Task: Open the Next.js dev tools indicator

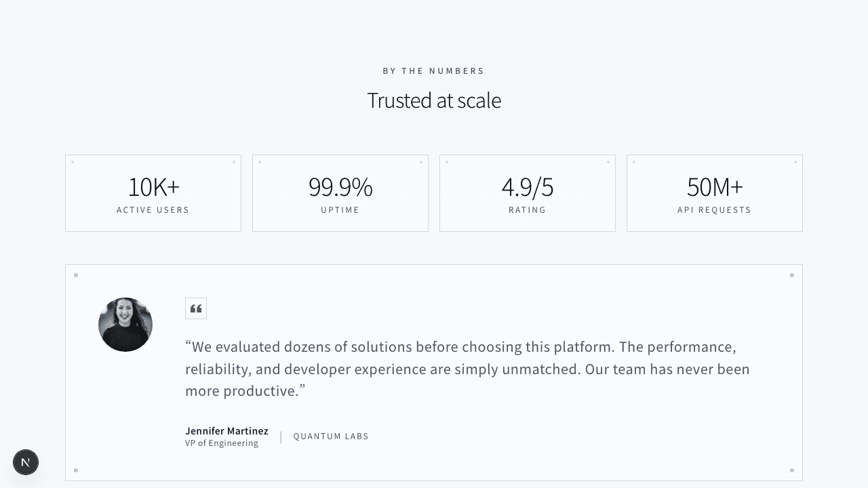Action: 26,462
